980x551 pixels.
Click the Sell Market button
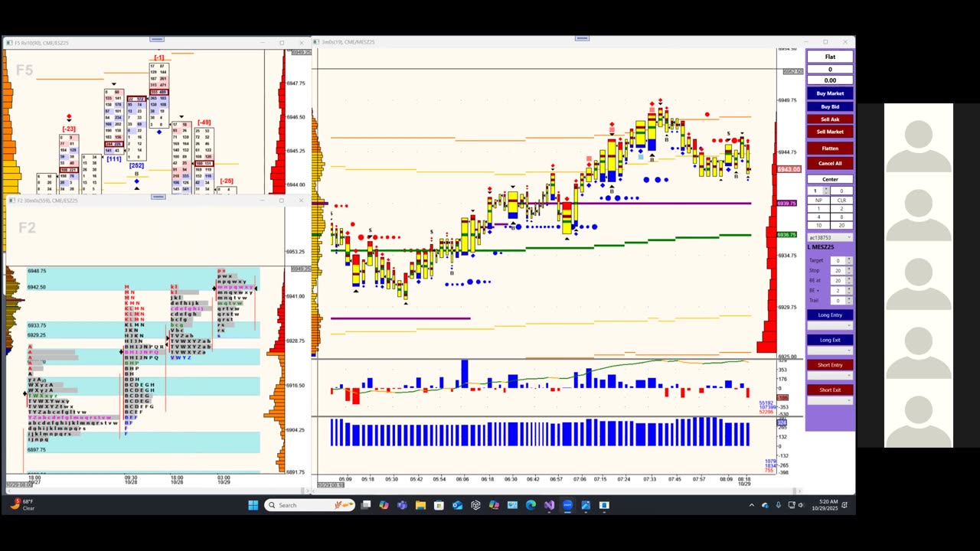click(x=830, y=132)
